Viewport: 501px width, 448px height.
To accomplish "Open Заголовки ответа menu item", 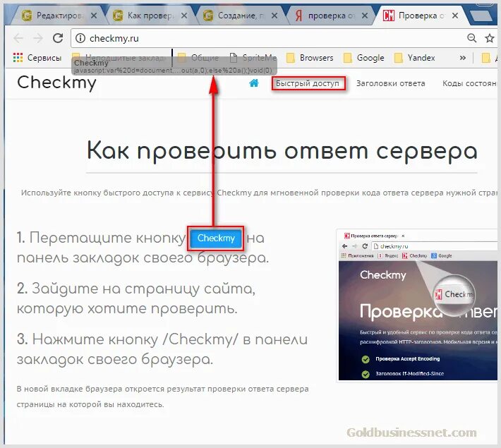I will 390,83.
